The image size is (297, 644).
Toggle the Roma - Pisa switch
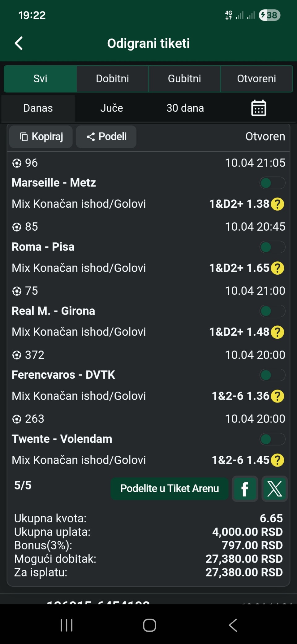pos(272,247)
